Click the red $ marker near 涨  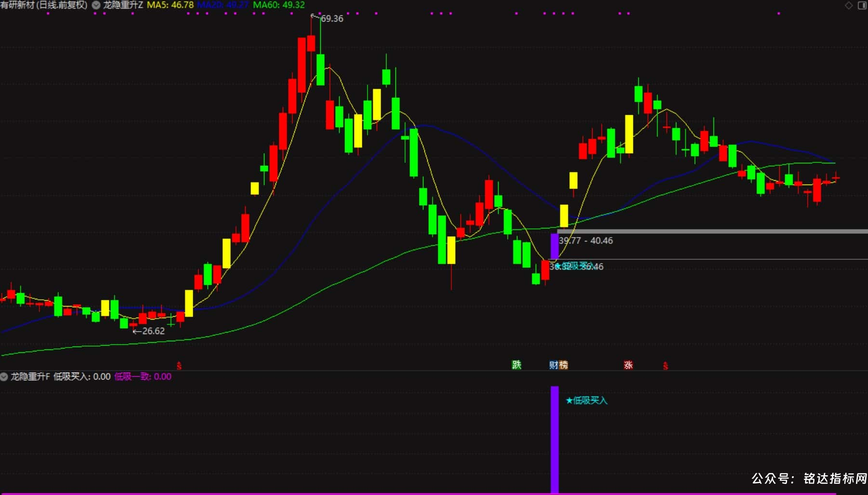(x=666, y=366)
